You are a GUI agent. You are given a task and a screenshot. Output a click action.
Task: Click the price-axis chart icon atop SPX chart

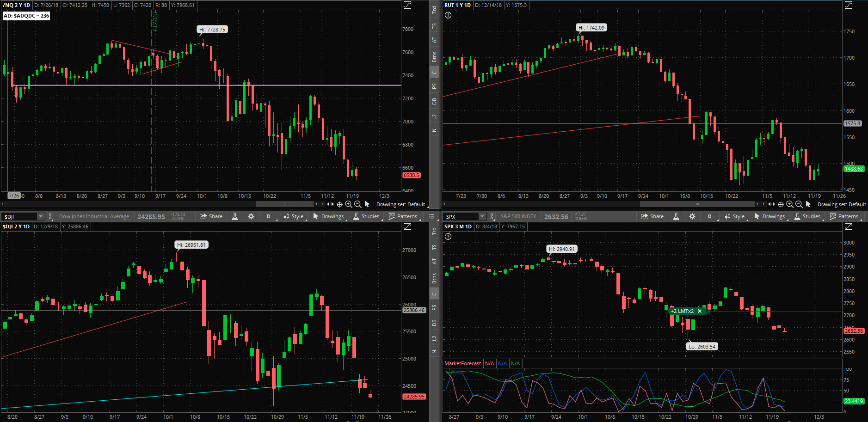pos(849,226)
